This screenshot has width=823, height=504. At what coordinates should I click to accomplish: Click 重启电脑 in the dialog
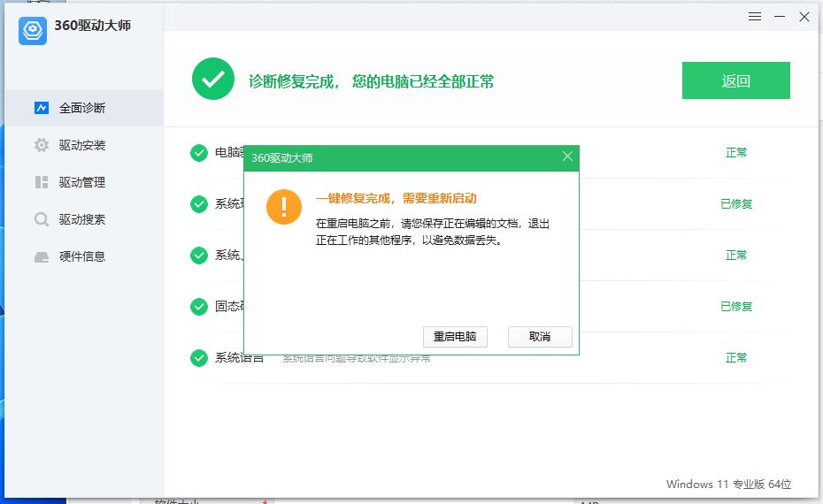[x=455, y=337]
